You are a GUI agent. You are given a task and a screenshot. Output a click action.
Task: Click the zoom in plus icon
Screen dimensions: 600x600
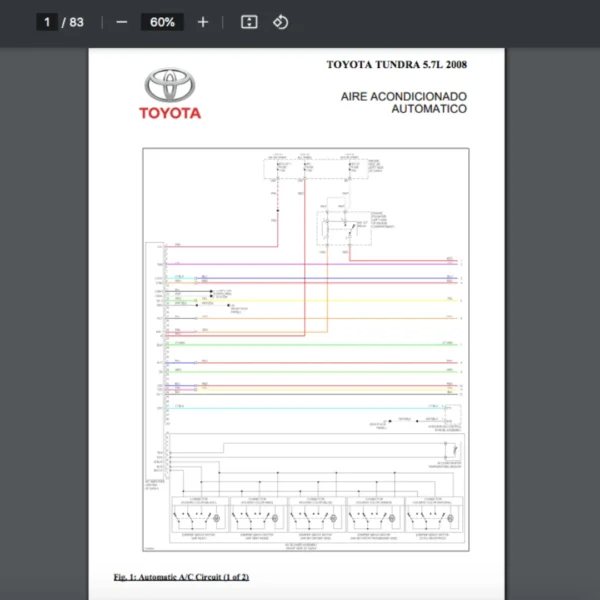click(203, 22)
